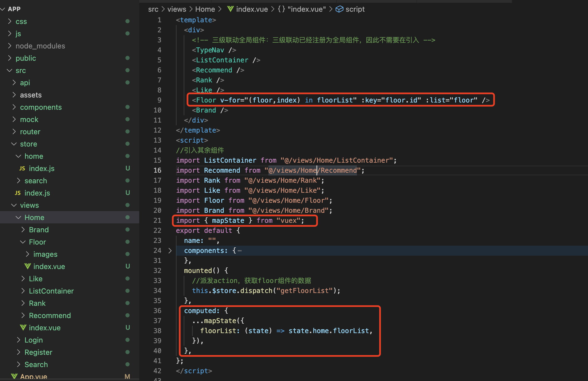This screenshot has height=381, width=588.
Task: Click the Vue icon of Home index.vue
Action: point(23,328)
